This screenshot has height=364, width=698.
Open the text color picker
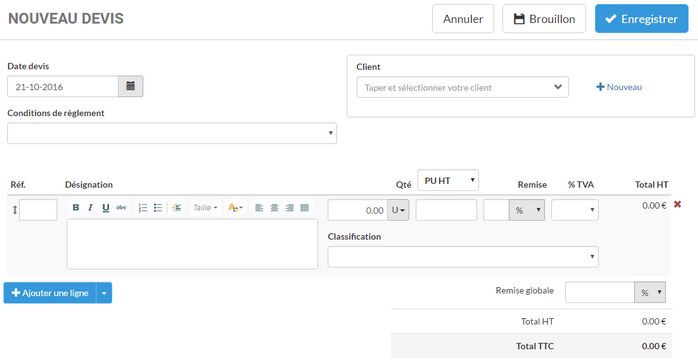[235, 208]
